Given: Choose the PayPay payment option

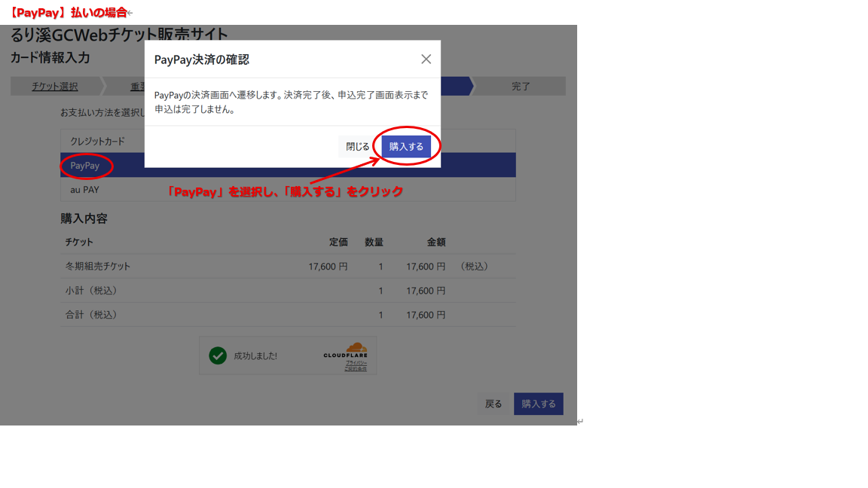Looking at the screenshot, I should [x=85, y=166].
